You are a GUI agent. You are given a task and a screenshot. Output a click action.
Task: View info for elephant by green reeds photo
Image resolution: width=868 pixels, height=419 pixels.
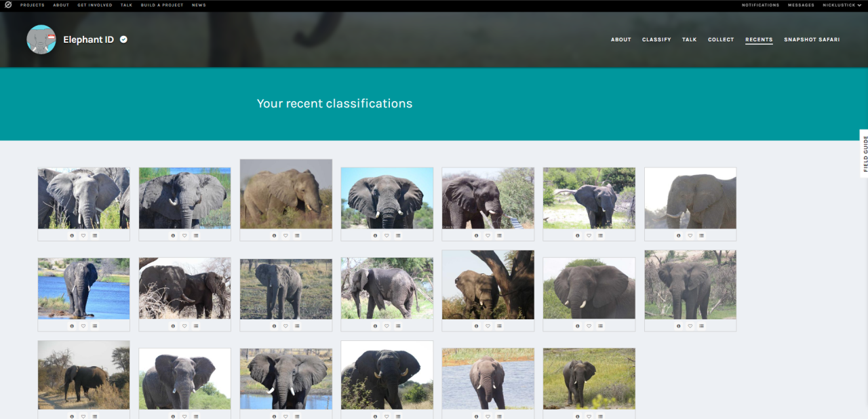pyautogui.click(x=173, y=235)
